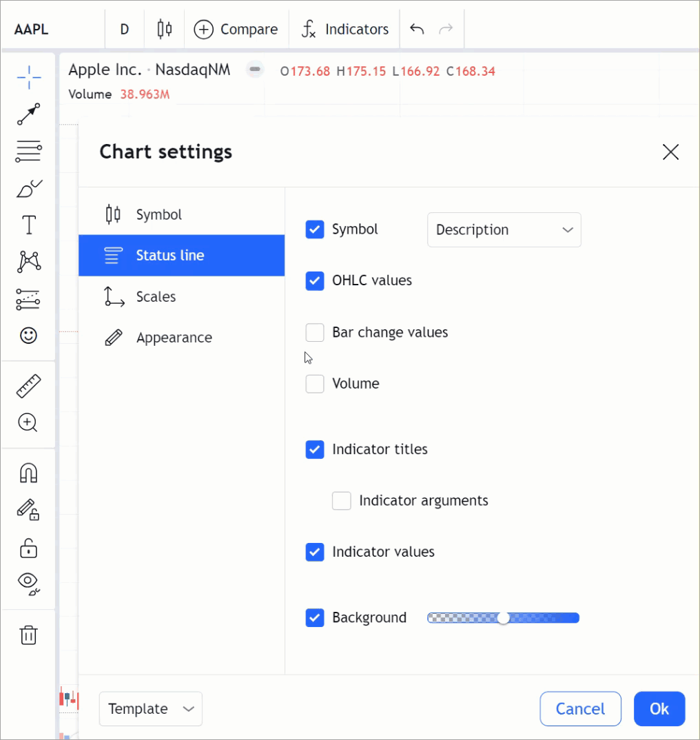The image size is (700, 740).
Task: Expand the Template dropdown
Action: pyautogui.click(x=150, y=708)
